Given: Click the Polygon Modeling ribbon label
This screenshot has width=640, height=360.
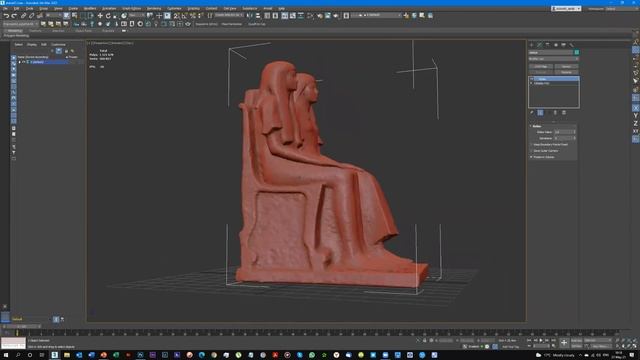Looking at the screenshot, I should 16,36.
